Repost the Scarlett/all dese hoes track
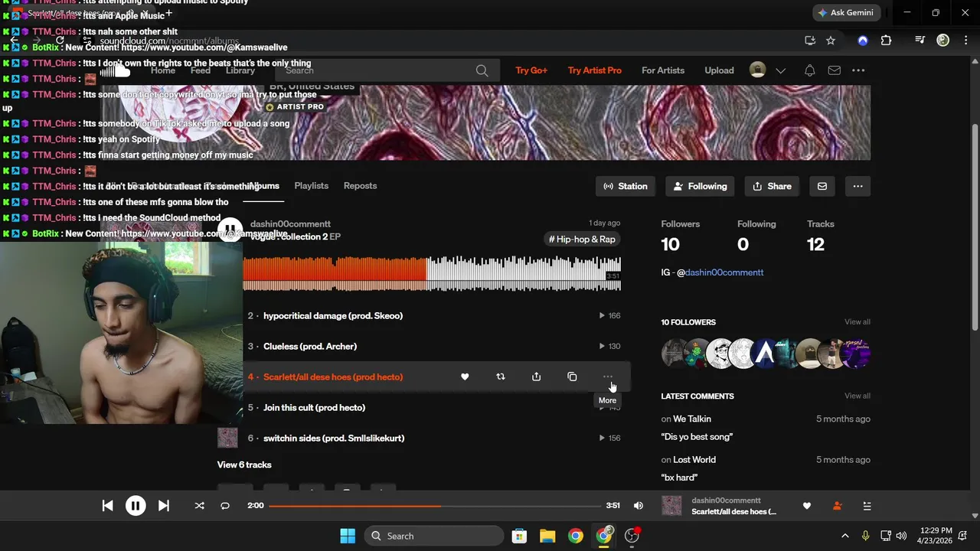 coord(501,377)
